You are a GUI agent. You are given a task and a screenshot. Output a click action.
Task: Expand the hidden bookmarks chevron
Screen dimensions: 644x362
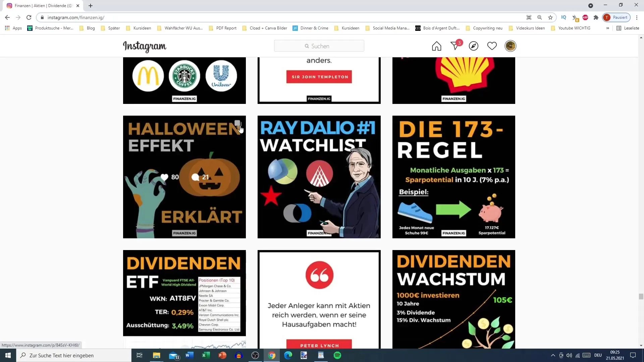[607, 28]
